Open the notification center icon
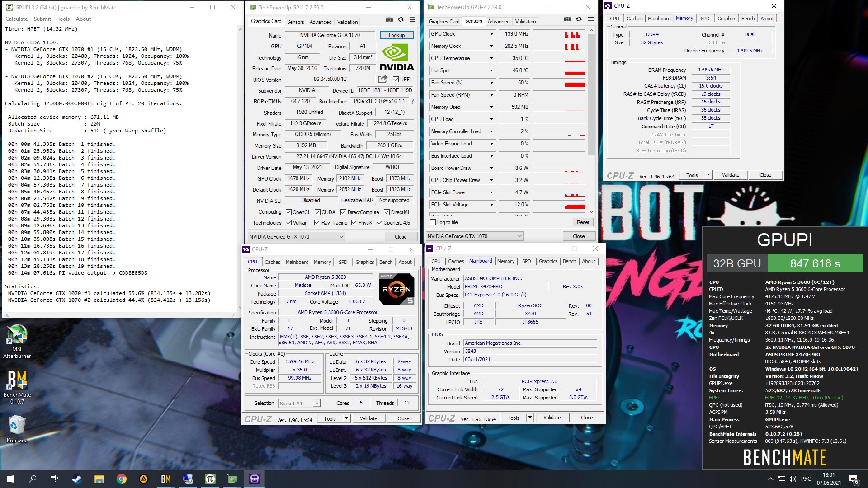The image size is (868, 488). tap(854, 479)
